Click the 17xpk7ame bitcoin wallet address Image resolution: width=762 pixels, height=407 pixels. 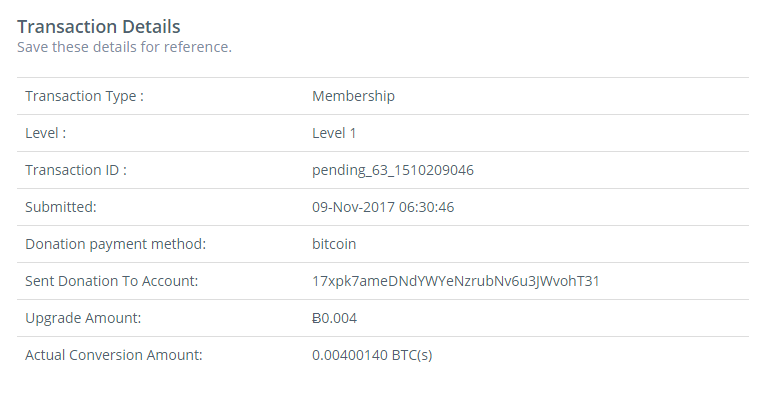pyautogui.click(x=456, y=281)
